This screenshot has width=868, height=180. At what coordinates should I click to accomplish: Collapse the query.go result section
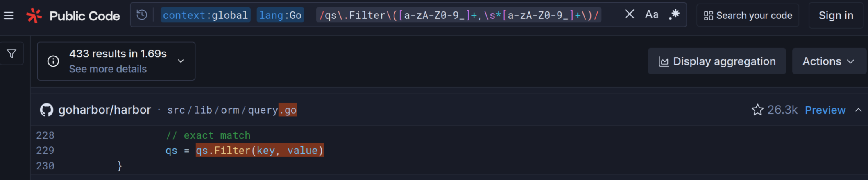pos(858,110)
